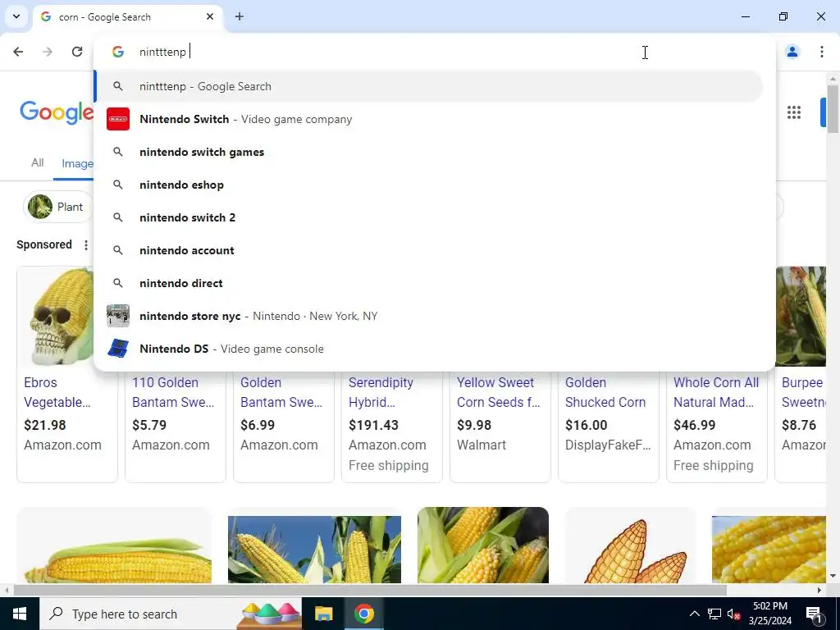Choose the Nintendo DS video game console suggestion

click(428, 349)
